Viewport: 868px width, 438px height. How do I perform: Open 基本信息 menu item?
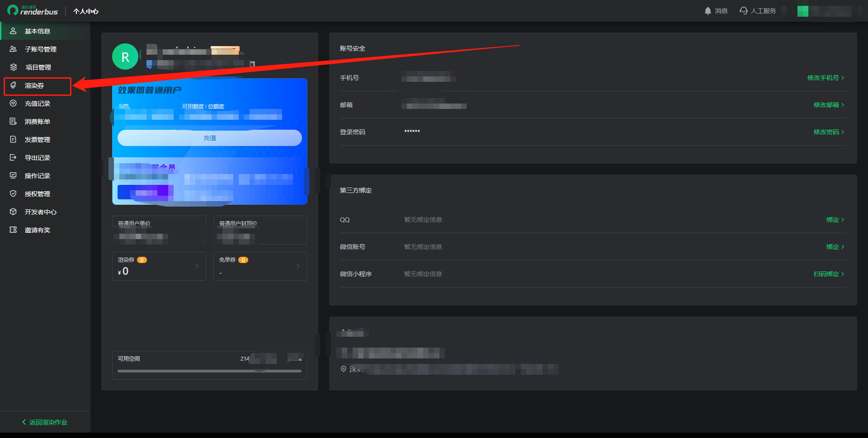coord(45,31)
